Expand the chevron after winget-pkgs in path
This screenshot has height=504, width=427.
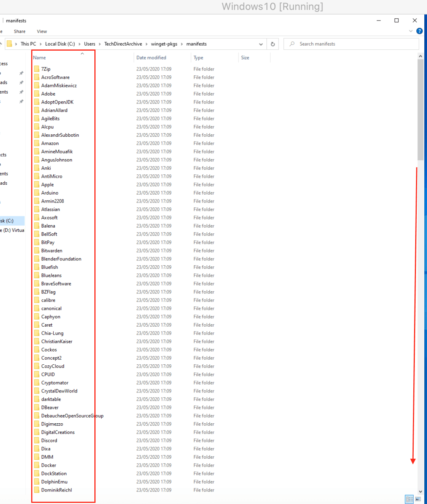tap(182, 44)
